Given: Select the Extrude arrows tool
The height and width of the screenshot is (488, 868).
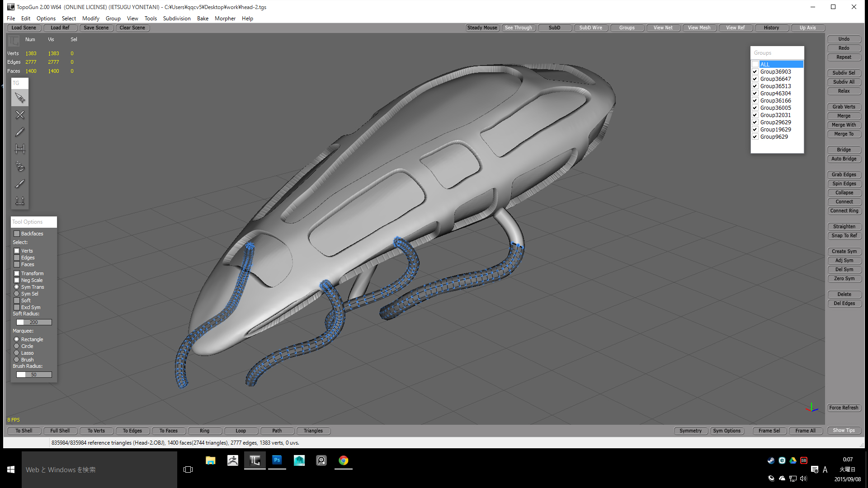Looking at the screenshot, I should 20,201.
